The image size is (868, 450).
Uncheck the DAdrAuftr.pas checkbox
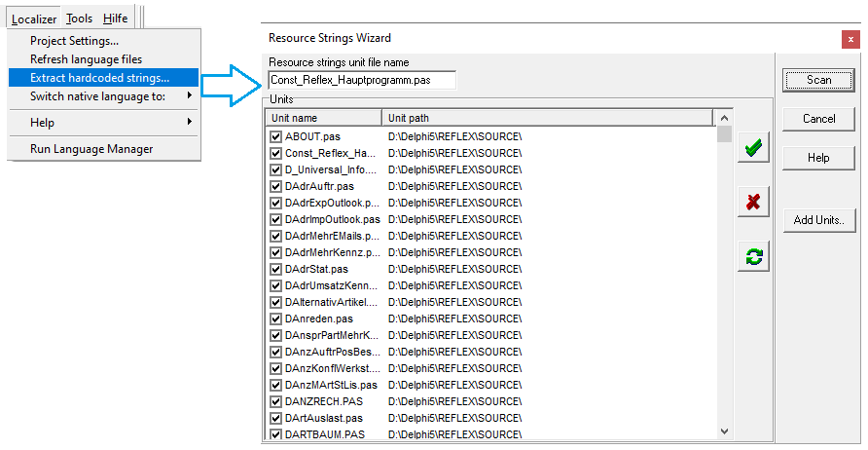(275, 186)
